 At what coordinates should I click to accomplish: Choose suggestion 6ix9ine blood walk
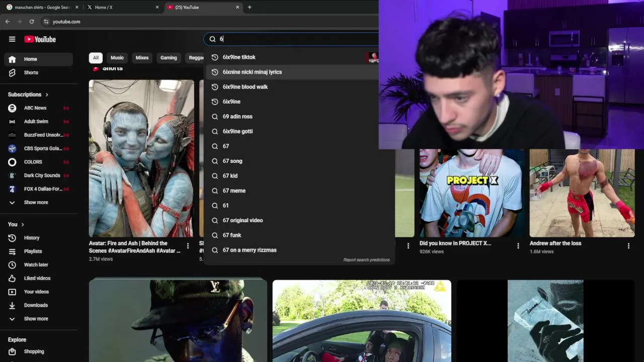click(293, 87)
